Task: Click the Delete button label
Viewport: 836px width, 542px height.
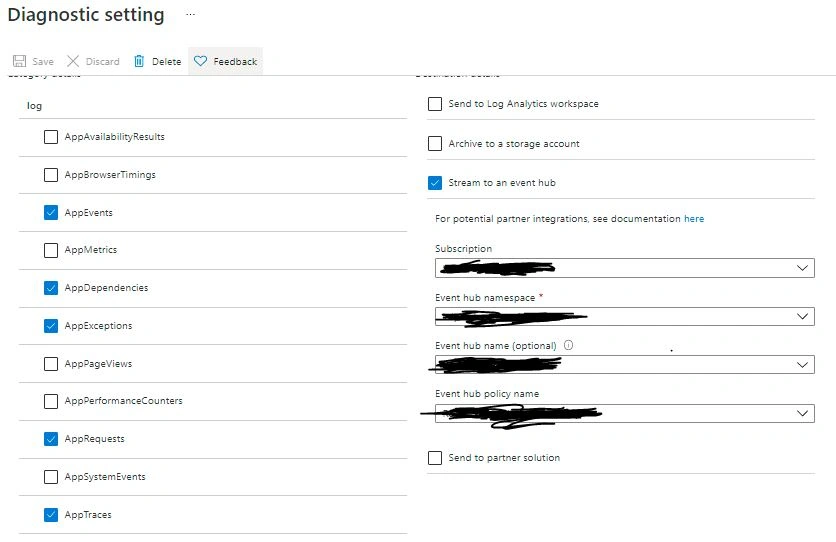Action: 166,62
